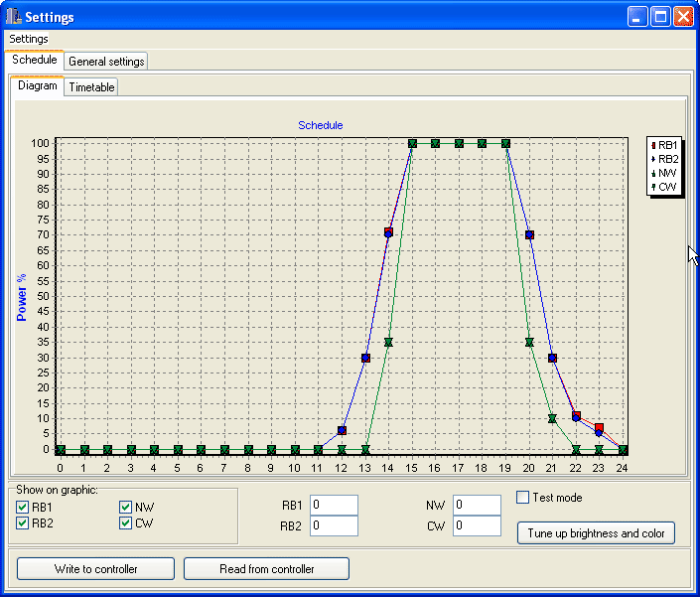
Task: Select the green CW point at hour 20
Action: (529, 342)
